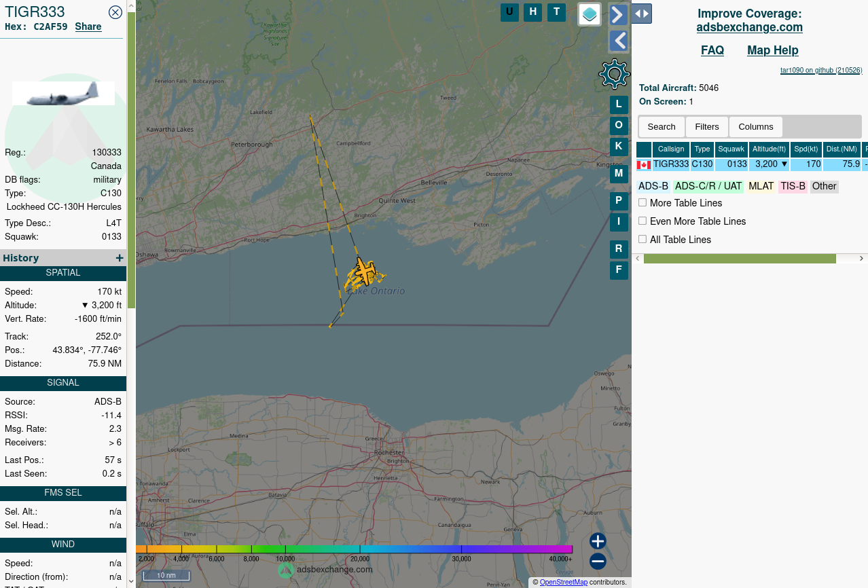Click the info panel vertical scrollbar

click(132, 160)
